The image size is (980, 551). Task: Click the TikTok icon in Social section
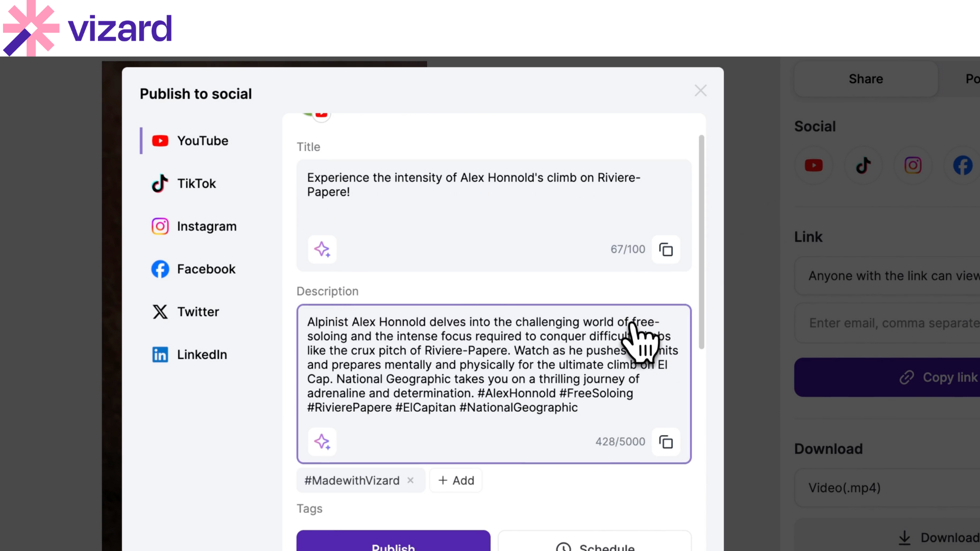[864, 165]
